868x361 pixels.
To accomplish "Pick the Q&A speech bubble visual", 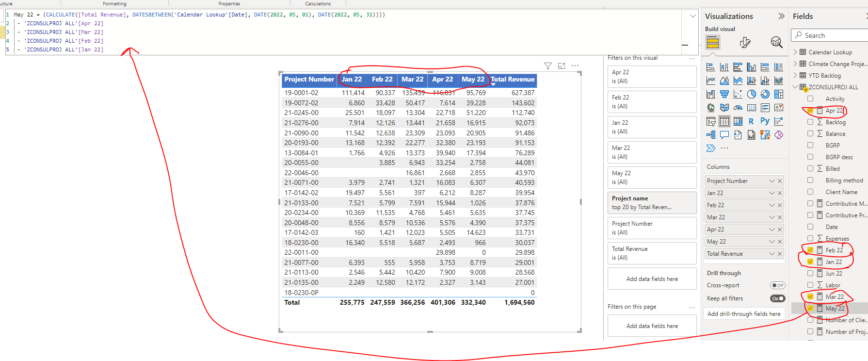I will pos(724,135).
